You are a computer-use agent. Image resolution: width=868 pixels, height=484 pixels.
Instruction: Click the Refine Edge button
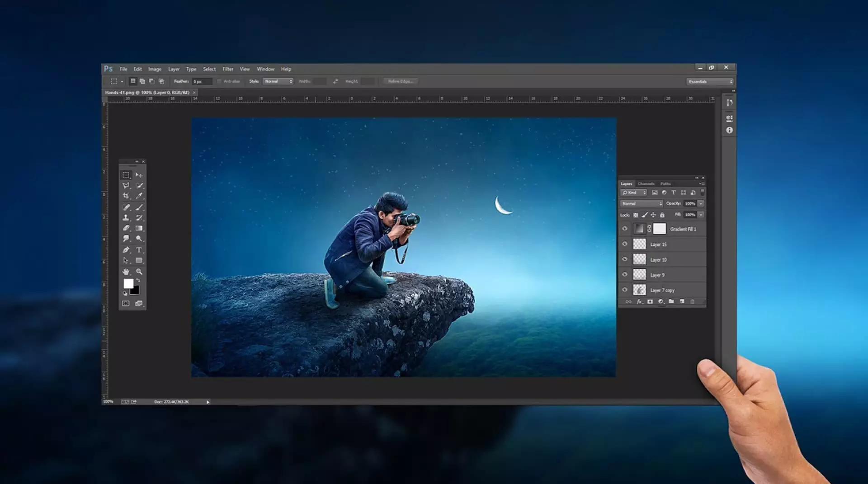pyautogui.click(x=401, y=81)
